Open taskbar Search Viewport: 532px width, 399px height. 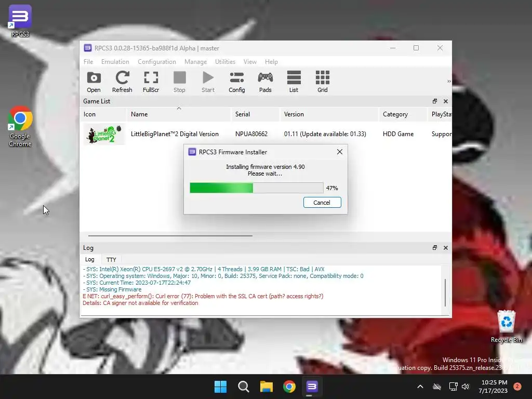243,387
